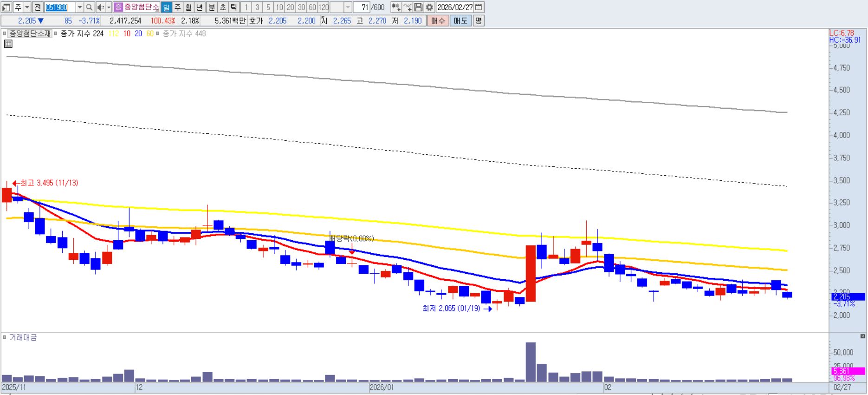Screen dimensions: 868x395
Task: Open the 주 type dropdown arrow
Action: point(27,7)
